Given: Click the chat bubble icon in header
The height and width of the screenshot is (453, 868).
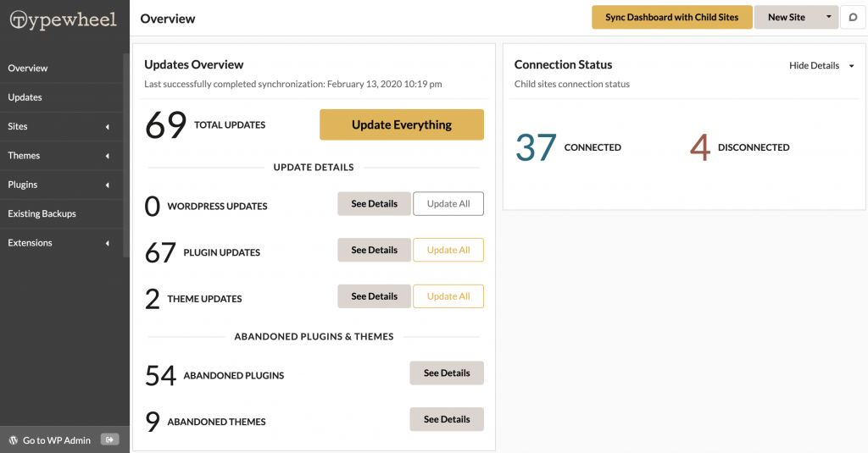Looking at the screenshot, I should (853, 17).
